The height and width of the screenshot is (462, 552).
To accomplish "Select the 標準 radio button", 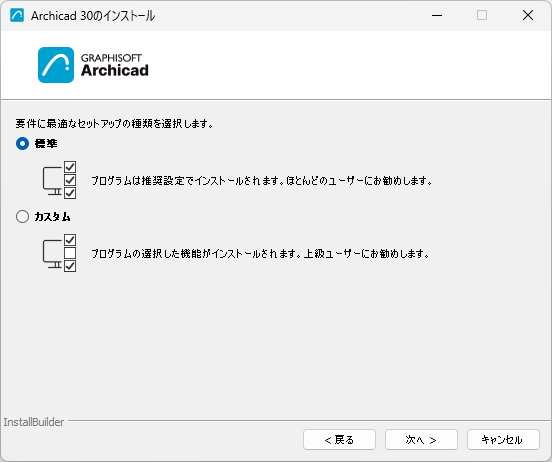I will (22, 144).
